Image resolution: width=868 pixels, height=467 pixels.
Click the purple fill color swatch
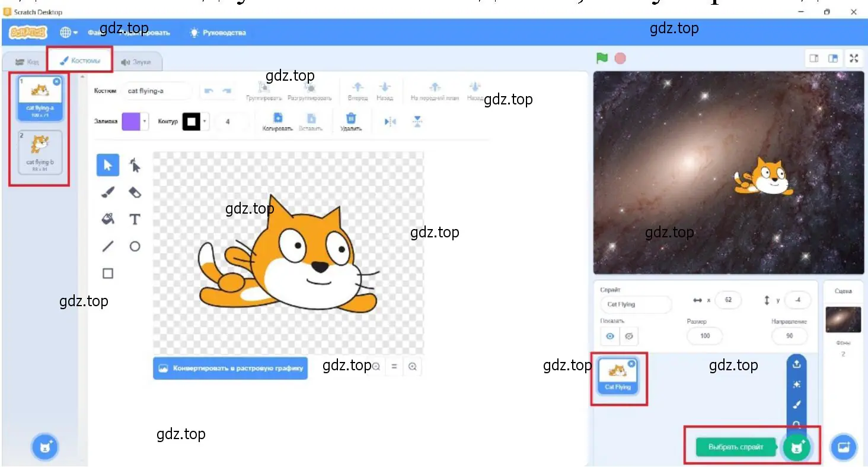(x=132, y=122)
